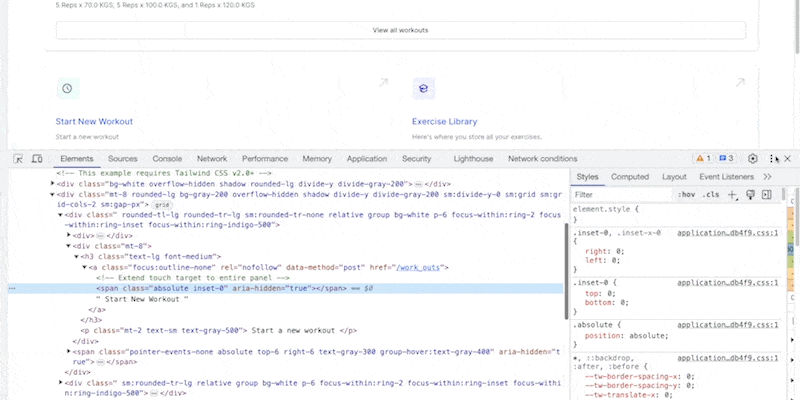Select the Tailwind CSS v2.0+ comment row
Viewport: 800px width, 400px height.
click(x=164, y=173)
